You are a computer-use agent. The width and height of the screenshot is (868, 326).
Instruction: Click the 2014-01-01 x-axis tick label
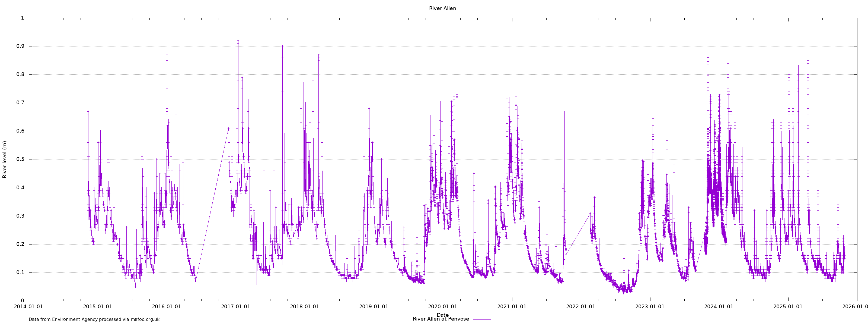tap(29, 306)
